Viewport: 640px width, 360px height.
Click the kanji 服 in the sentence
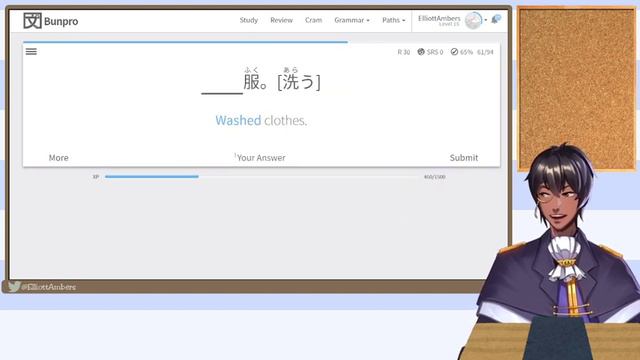251,82
